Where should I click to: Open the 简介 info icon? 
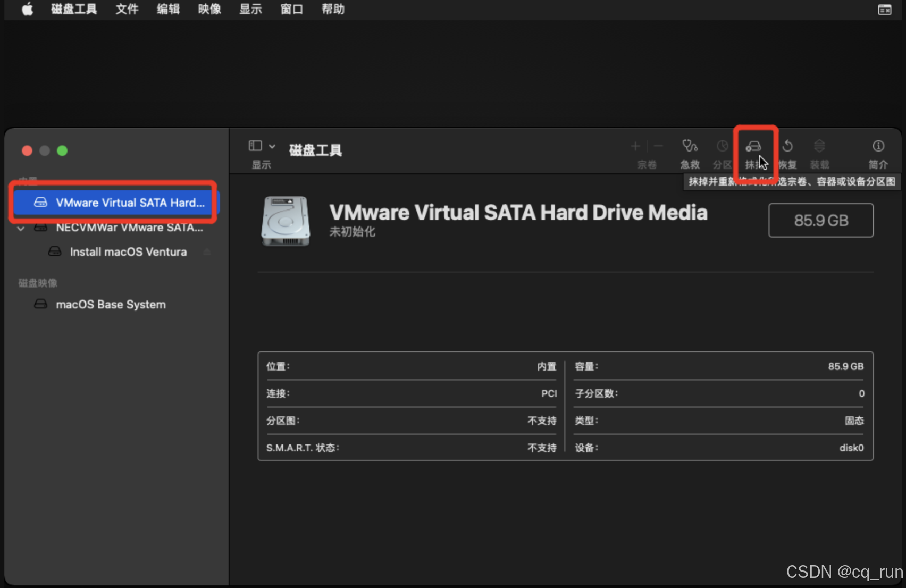click(x=878, y=146)
